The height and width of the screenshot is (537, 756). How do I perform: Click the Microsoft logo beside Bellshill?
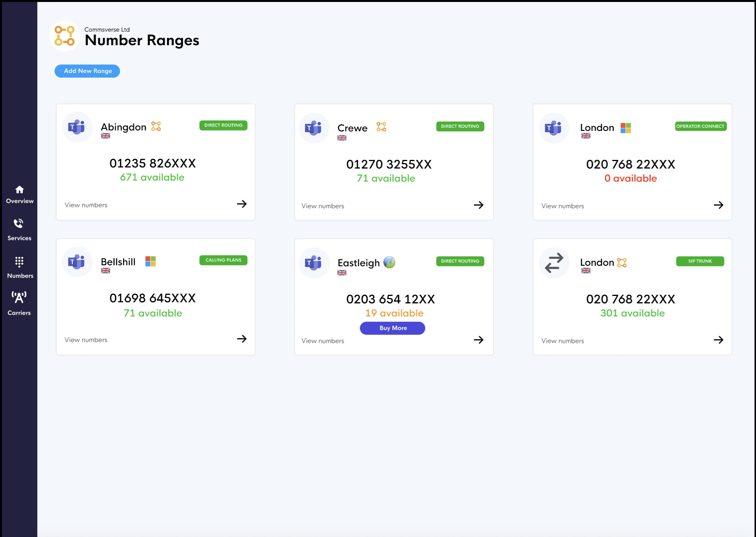point(150,261)
